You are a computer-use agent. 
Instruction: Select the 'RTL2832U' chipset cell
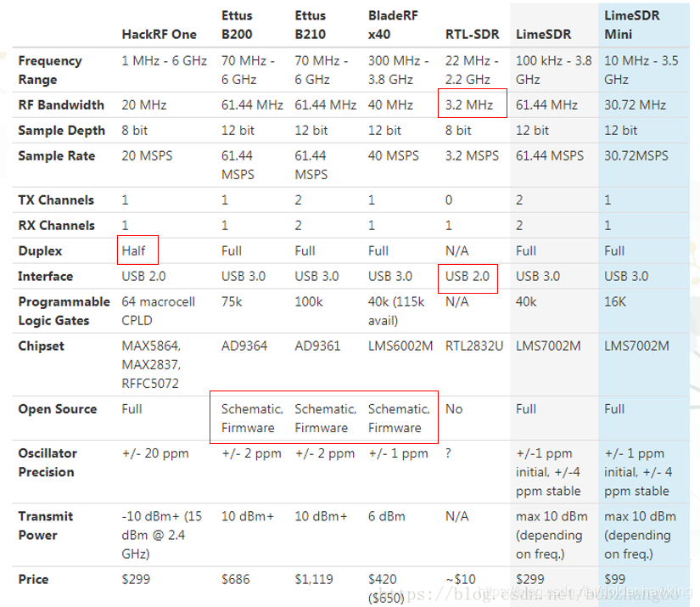pos(474,346)
